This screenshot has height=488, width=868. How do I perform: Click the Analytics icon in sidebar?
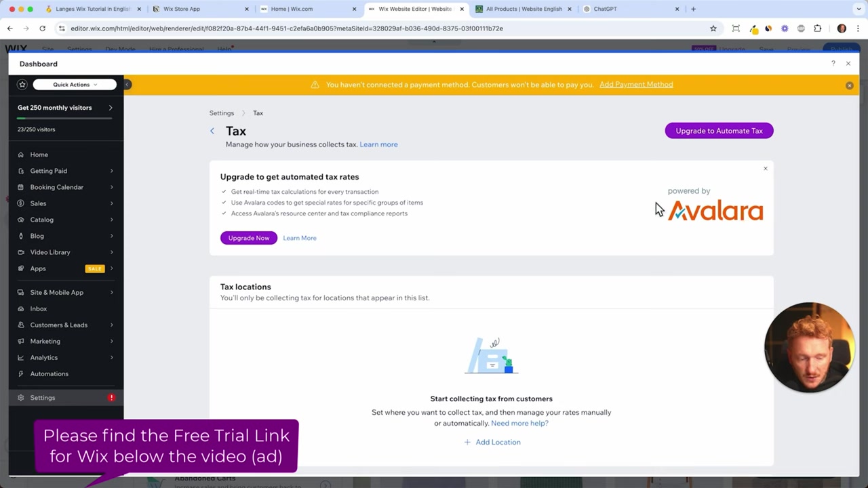pyautogui.click(x=20, y=357)
